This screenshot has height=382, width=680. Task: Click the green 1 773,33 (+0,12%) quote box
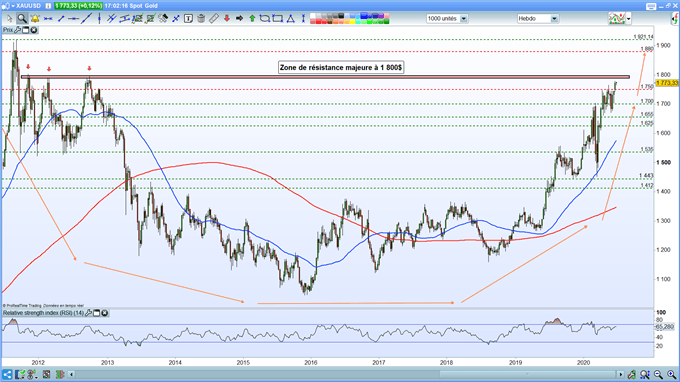pyautogui.click(x=78, y=6)
